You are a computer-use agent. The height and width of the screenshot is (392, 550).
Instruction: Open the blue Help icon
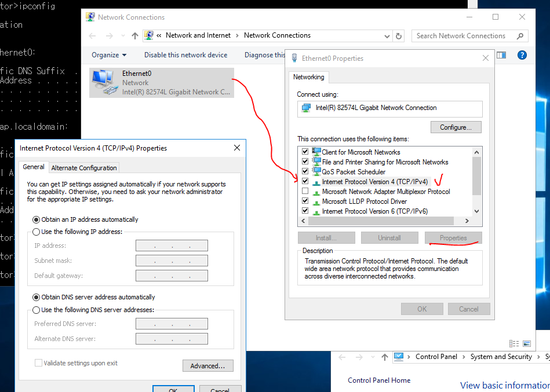(x=522, y=55)
